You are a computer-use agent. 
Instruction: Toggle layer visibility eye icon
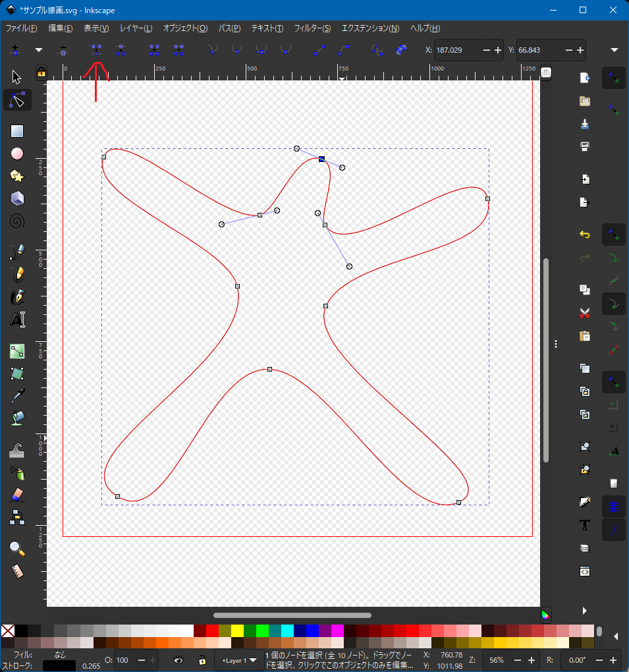(178, 659)
